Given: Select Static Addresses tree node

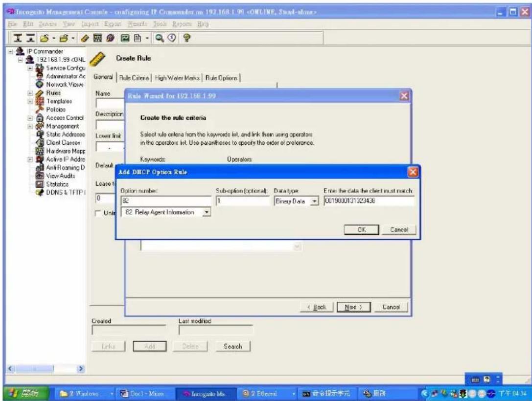Looking at the screenshot, I should [66, 134].
